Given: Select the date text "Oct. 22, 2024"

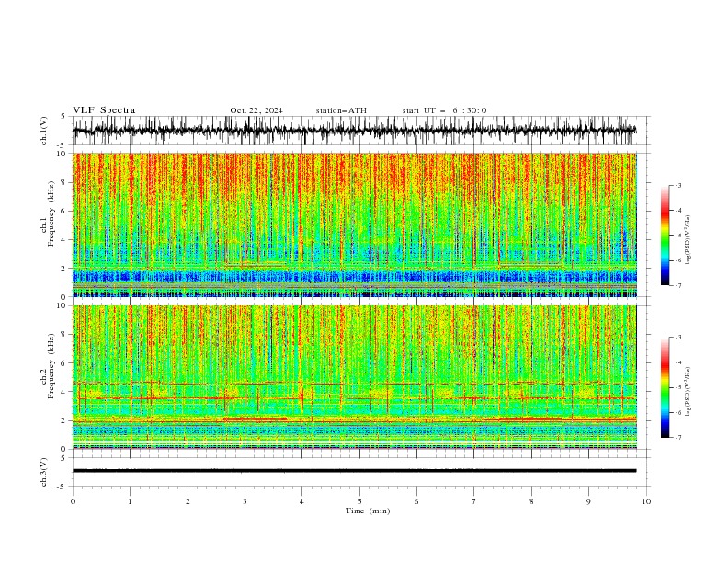Looking at the screenshot, I should point(256,110).
